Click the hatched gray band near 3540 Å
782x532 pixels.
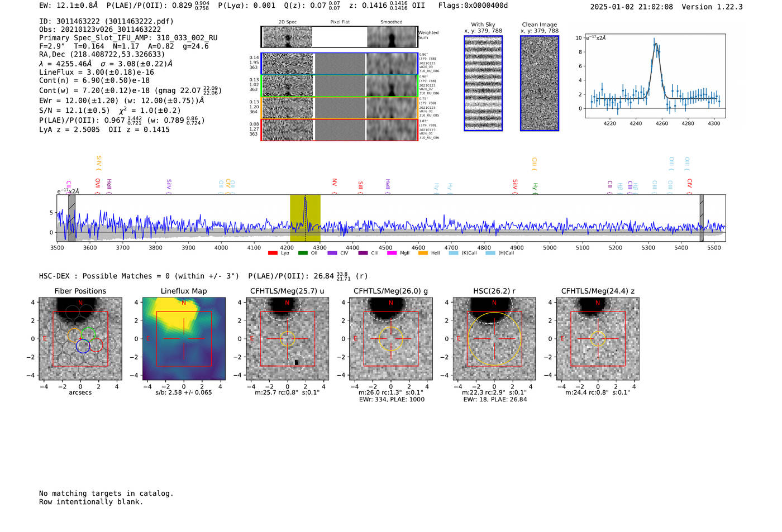71,218
